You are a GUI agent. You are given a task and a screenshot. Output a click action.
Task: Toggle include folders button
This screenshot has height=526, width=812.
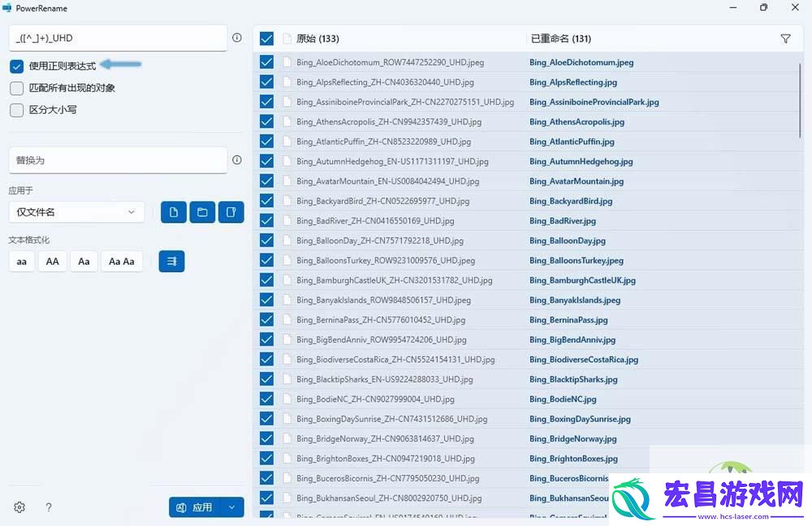(202, 212)
